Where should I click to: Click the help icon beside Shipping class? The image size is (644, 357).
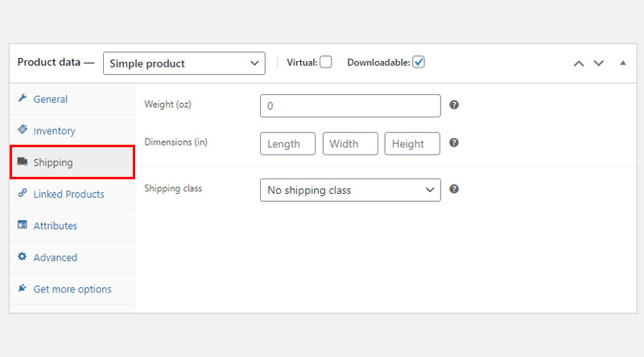[x=454, y=189]
